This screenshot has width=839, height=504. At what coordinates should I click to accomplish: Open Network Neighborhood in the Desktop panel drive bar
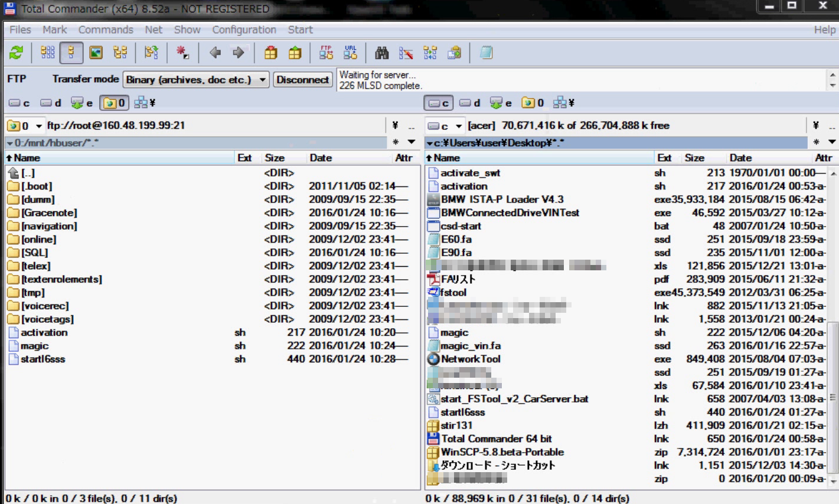pos(564,103)
